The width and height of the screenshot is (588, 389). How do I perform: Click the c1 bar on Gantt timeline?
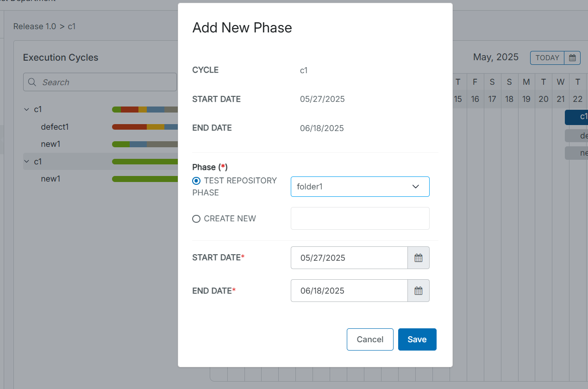tap(577, 117)
